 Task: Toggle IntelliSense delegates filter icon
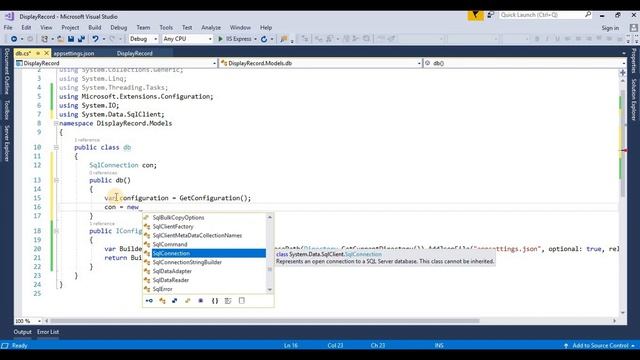pos(201,301)
